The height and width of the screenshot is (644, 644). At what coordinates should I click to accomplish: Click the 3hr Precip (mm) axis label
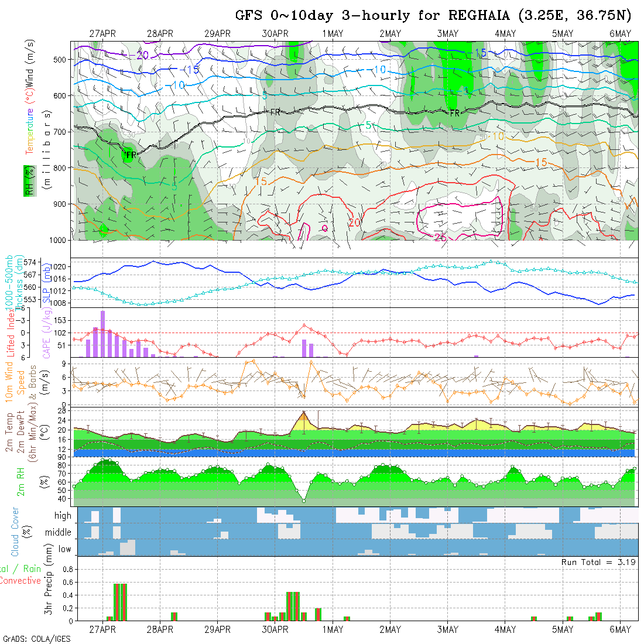48,580
